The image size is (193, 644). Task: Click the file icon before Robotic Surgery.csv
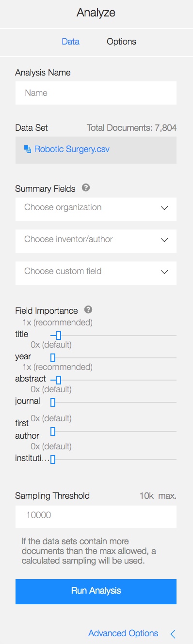click(x=28, y=149)
